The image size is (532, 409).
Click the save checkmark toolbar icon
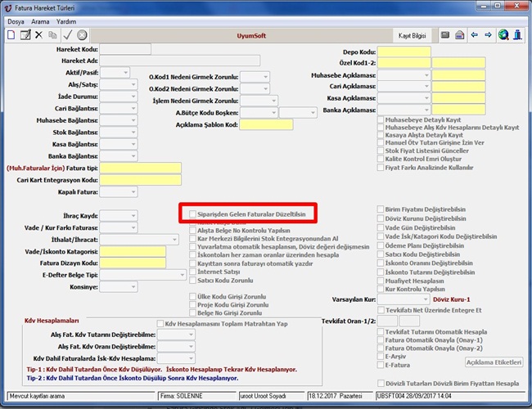click(x=67, y=35)
